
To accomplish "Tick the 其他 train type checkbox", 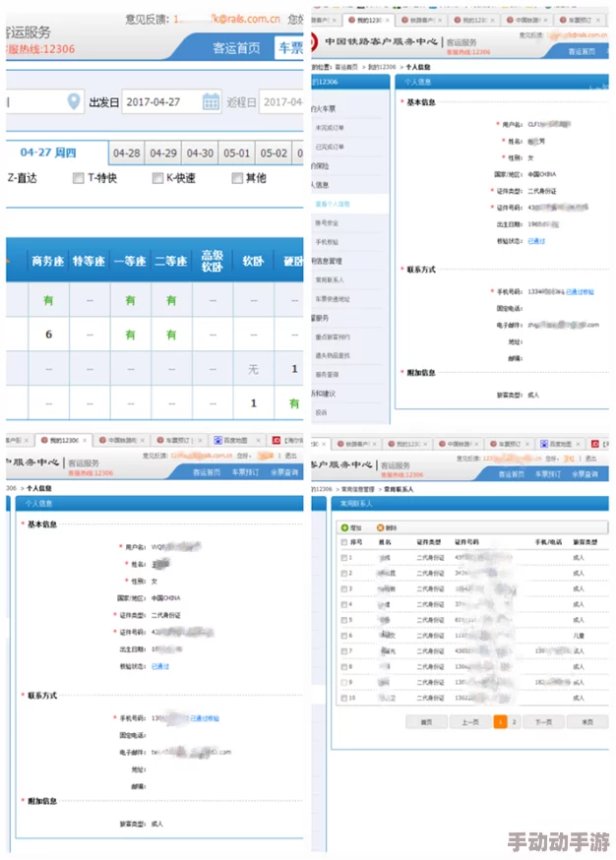I will pyautogui.click(x=237, y=178).
